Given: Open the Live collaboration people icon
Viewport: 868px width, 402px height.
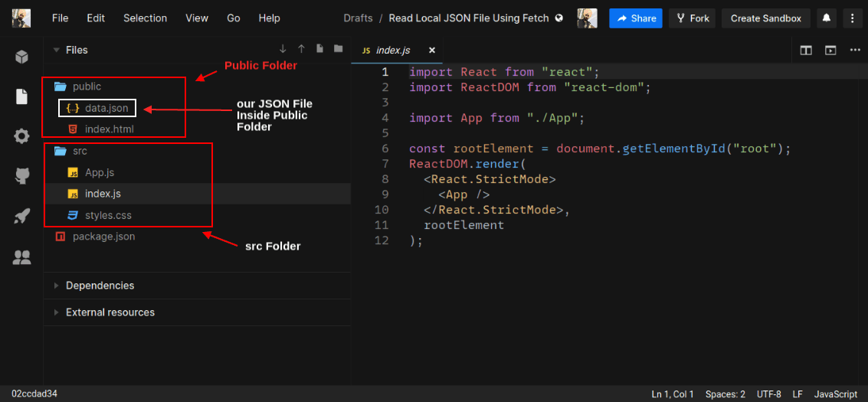Looking at the screenshot, I should point(21,257).
